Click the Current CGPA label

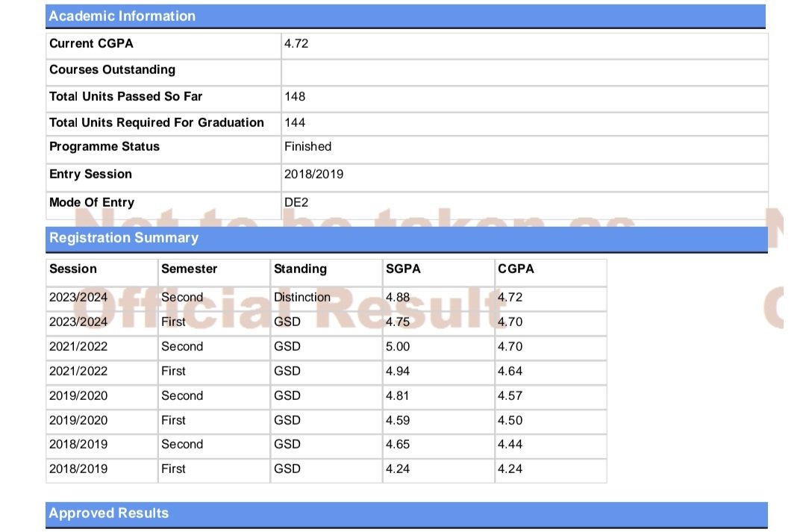91,44
